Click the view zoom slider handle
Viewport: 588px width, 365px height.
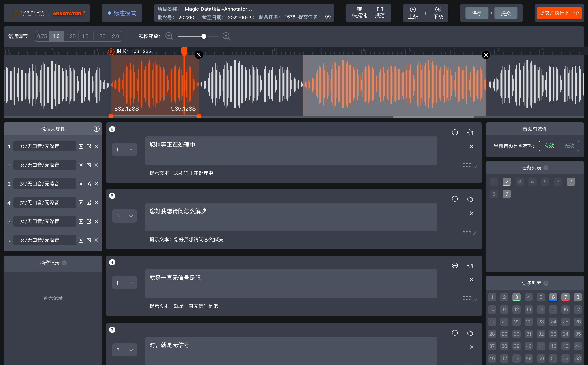pyautogui.click(x=204, y=36)
